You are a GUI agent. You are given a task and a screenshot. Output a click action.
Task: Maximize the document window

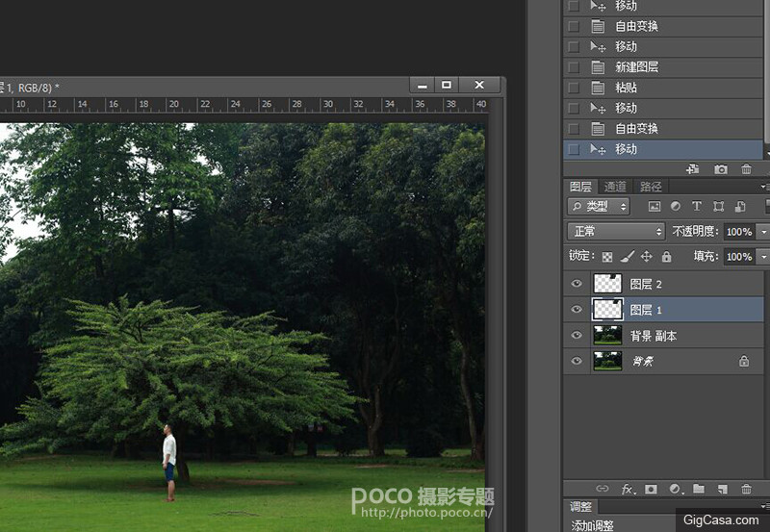tap(447, 86)
